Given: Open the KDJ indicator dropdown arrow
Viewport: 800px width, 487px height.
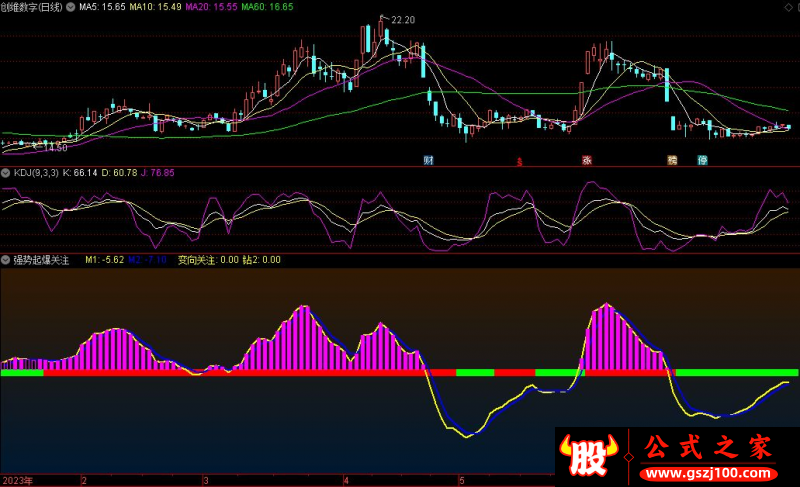Looking at the screenshot, I should (6, 173).
